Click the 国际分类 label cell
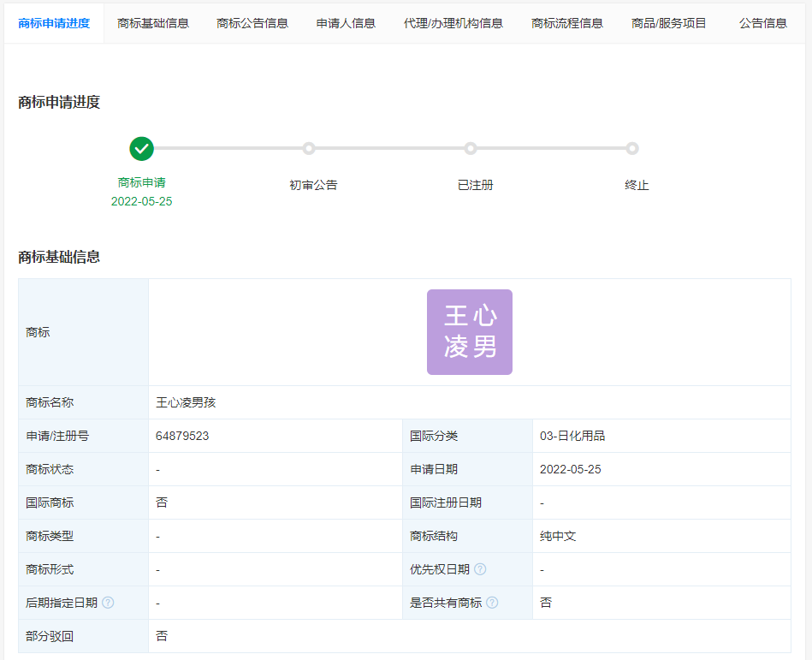 pyautogui.click(x=468, y=436)
